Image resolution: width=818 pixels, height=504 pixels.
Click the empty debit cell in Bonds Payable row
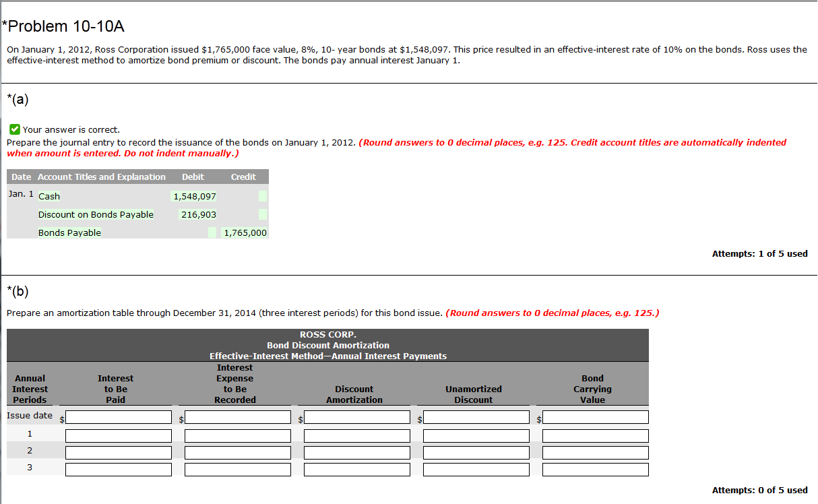(x=212, y=232)
